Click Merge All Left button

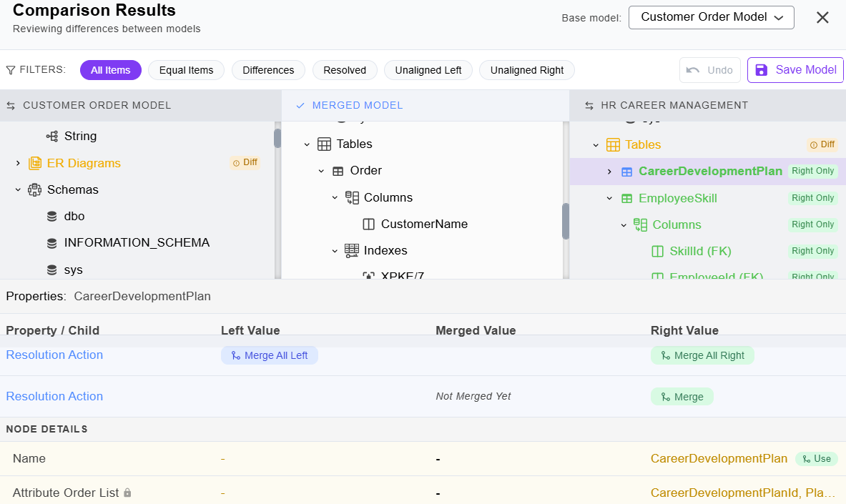pyautogui.click(x=269, y=355)
